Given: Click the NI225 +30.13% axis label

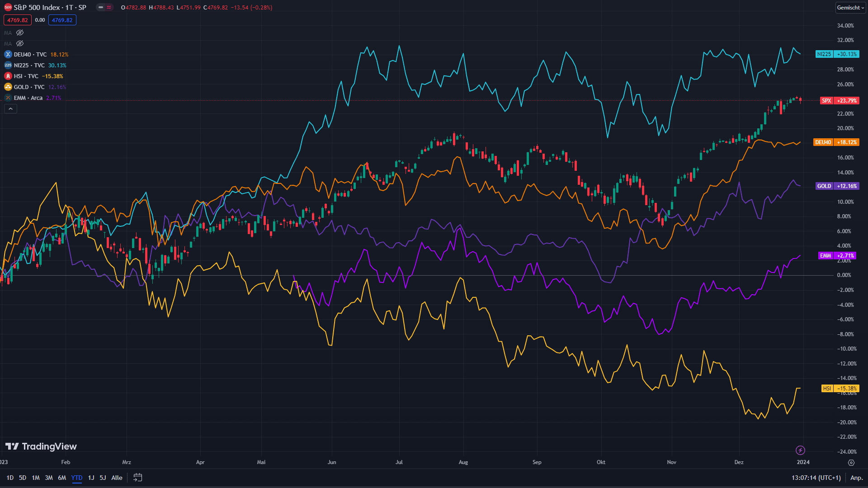Looking at the screenshot, I should tap(837, 54).
